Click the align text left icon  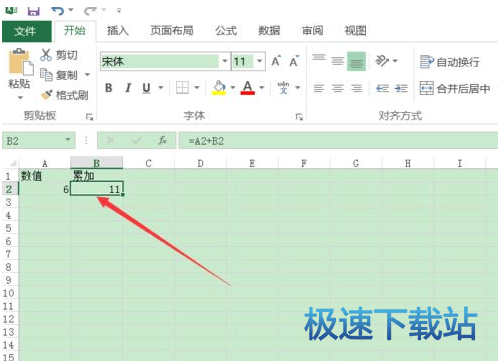(x=319, y=88)
